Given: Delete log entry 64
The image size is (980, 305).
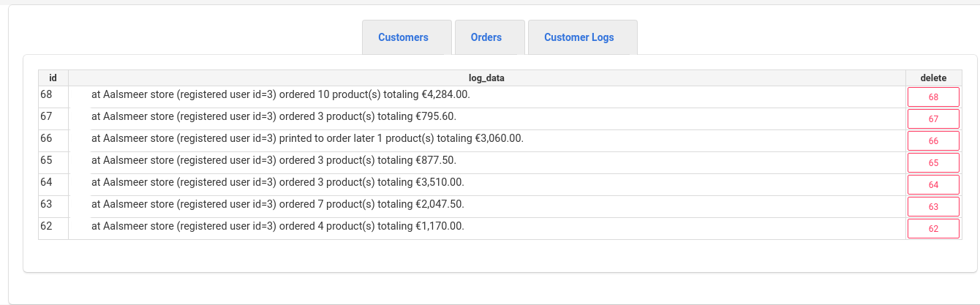Looking at the screenshot, I should tap(933, 185).
